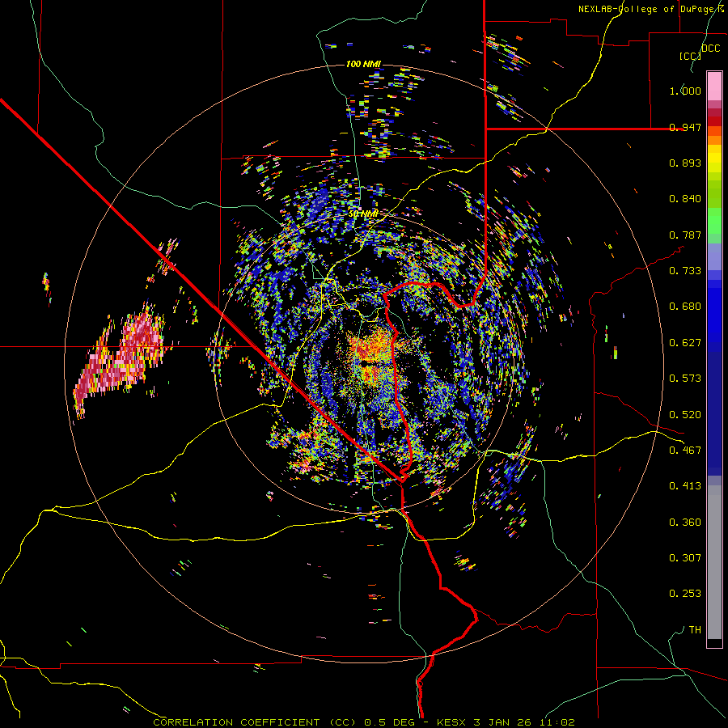Click the 0.947 legend value

(685, 127)
